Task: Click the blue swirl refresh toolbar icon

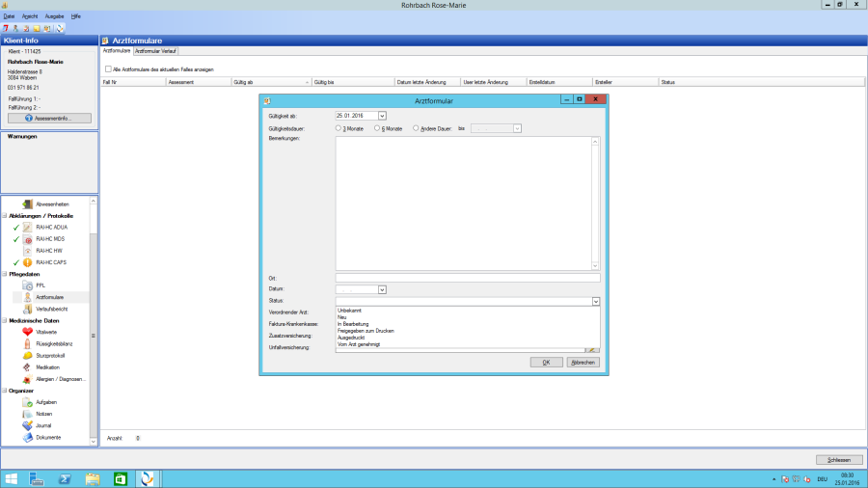Action: (61, 28)
